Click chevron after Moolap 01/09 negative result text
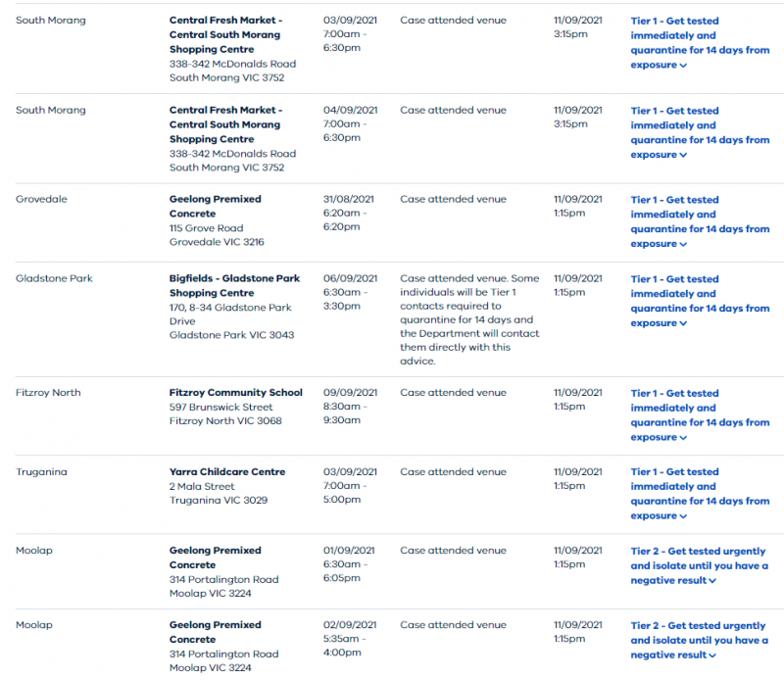 712,581
